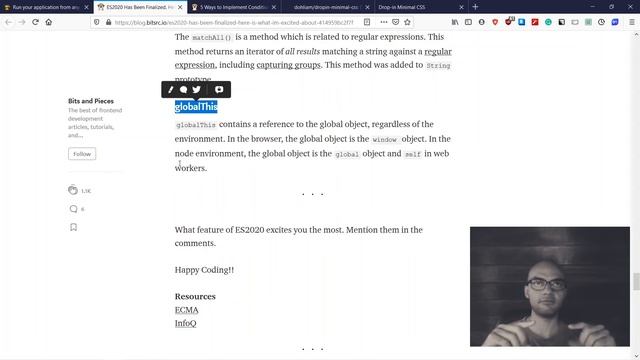Click the black and white square extension icon
Viewport: 640px width, 360px height.
coord(562,22)
